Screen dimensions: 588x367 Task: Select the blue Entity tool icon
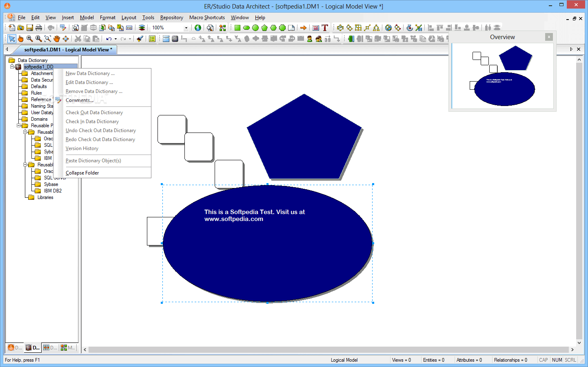tap(166, 39)
